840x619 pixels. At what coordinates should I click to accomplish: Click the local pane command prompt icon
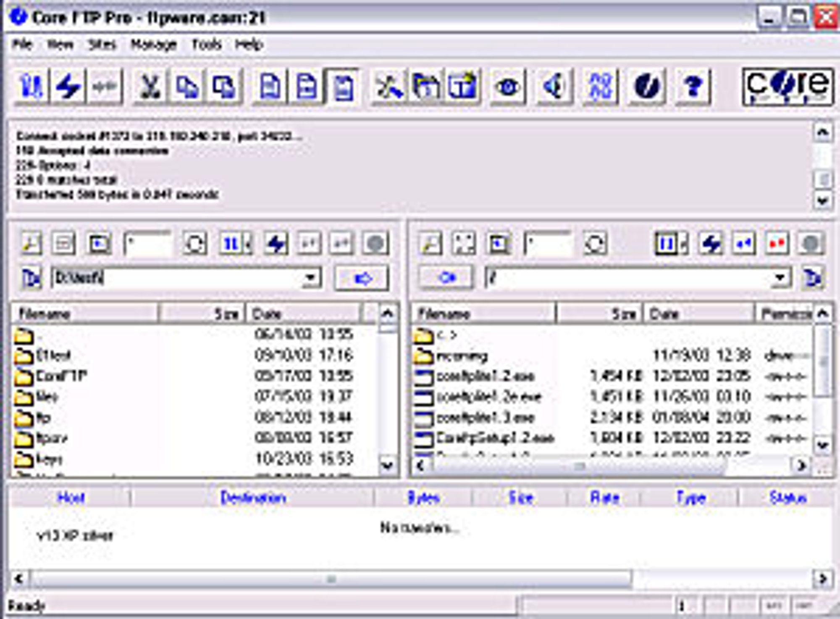coord(99,243)
